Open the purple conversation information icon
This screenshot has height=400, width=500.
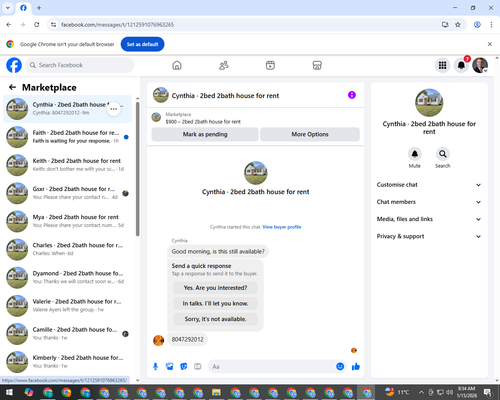point(352,95)
